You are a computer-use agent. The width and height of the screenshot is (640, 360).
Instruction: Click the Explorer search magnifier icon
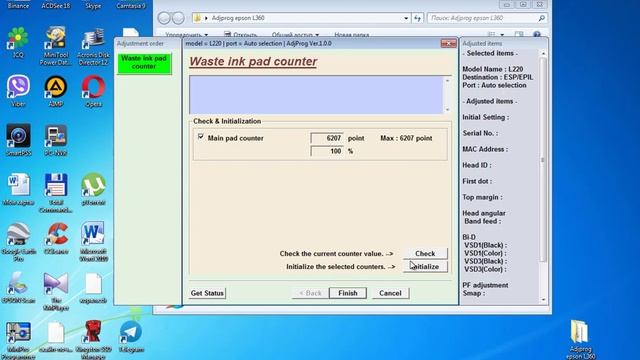[x=541, y=18]
